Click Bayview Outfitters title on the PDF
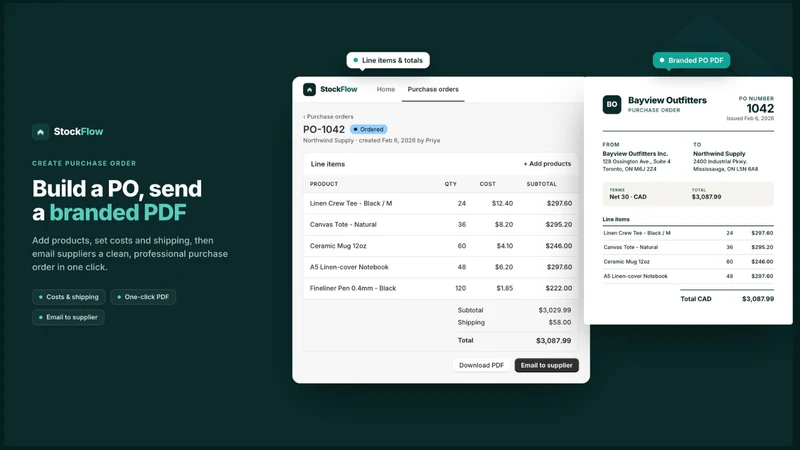Screen dimensions: 800x450 pyautogui.click(x=667, y=101)
